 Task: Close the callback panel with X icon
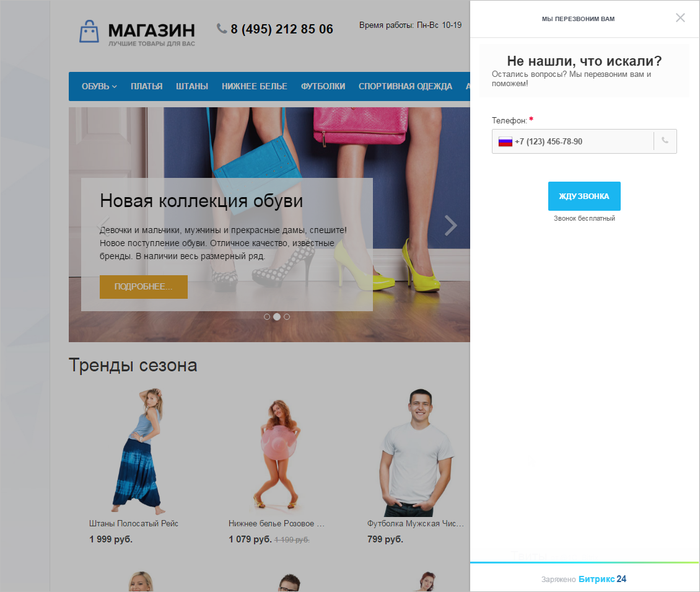(x=680, y=18)
